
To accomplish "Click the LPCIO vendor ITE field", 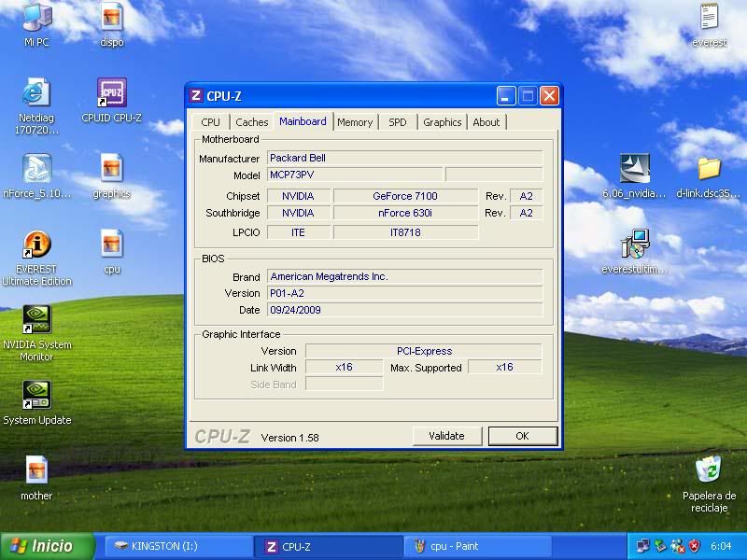I will pos(298,232).
